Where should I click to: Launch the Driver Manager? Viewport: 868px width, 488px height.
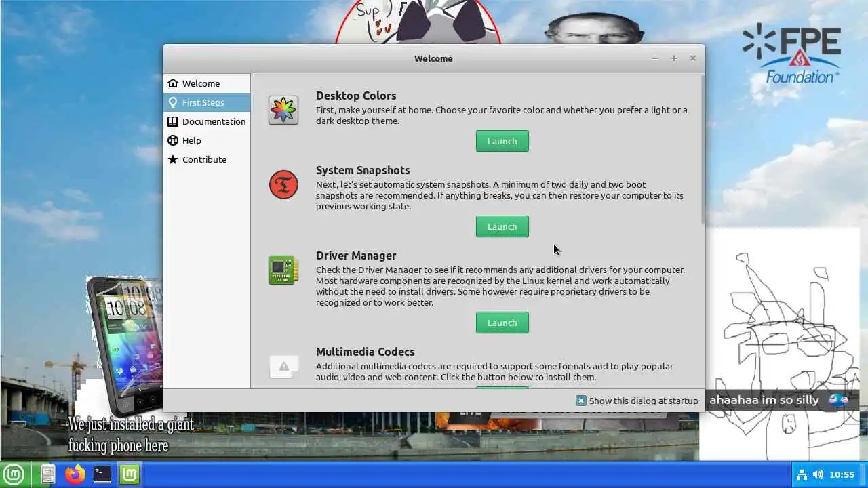click(502, 323)
